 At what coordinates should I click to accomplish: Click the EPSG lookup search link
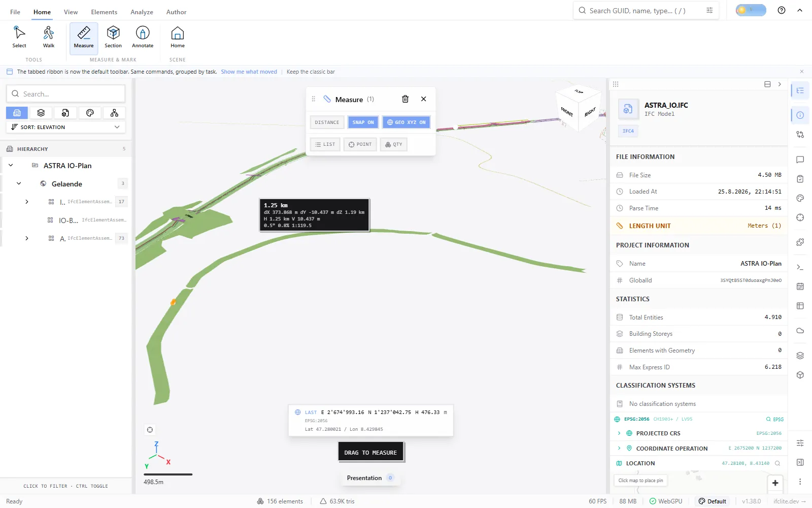click(x=775, y=419)
